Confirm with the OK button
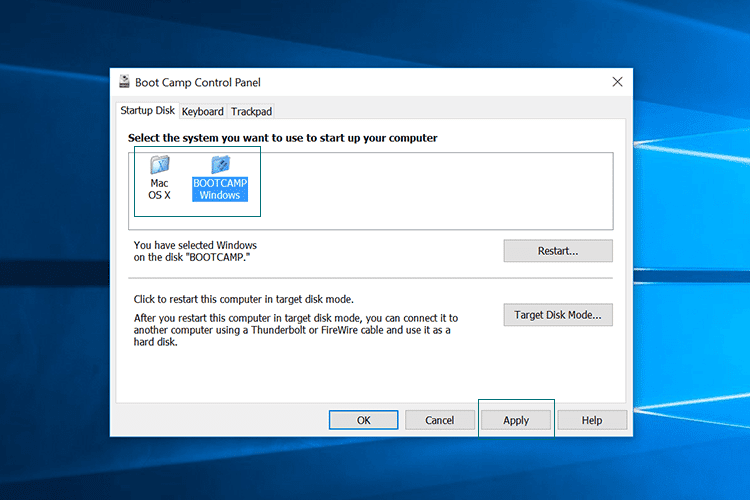 click(x=364, y=420)
